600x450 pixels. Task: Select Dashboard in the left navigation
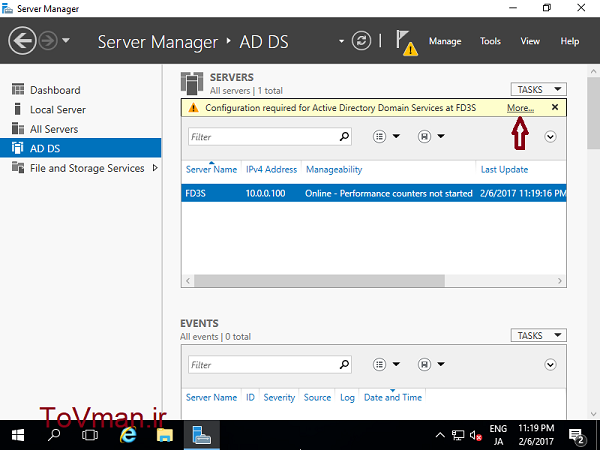[55, 90]
